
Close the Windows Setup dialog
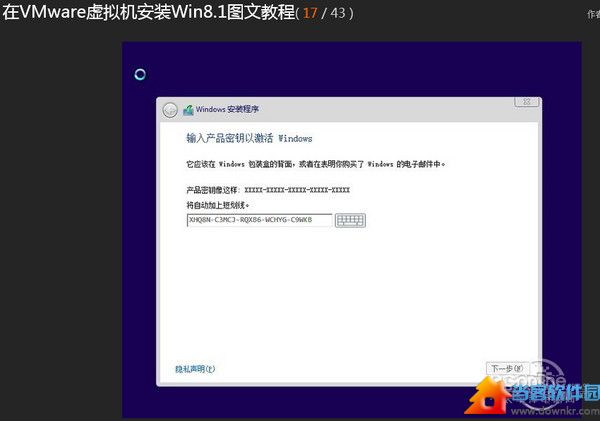[527, 102]
